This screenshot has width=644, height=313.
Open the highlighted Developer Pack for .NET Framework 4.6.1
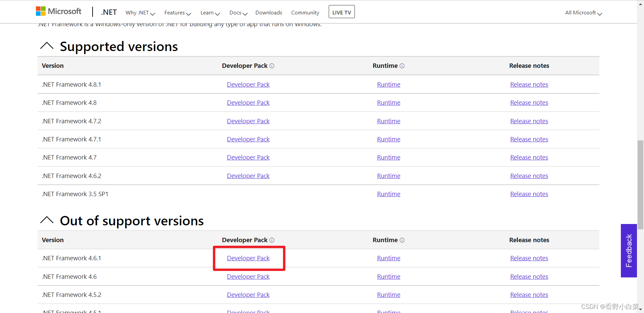tap(248, 258)
